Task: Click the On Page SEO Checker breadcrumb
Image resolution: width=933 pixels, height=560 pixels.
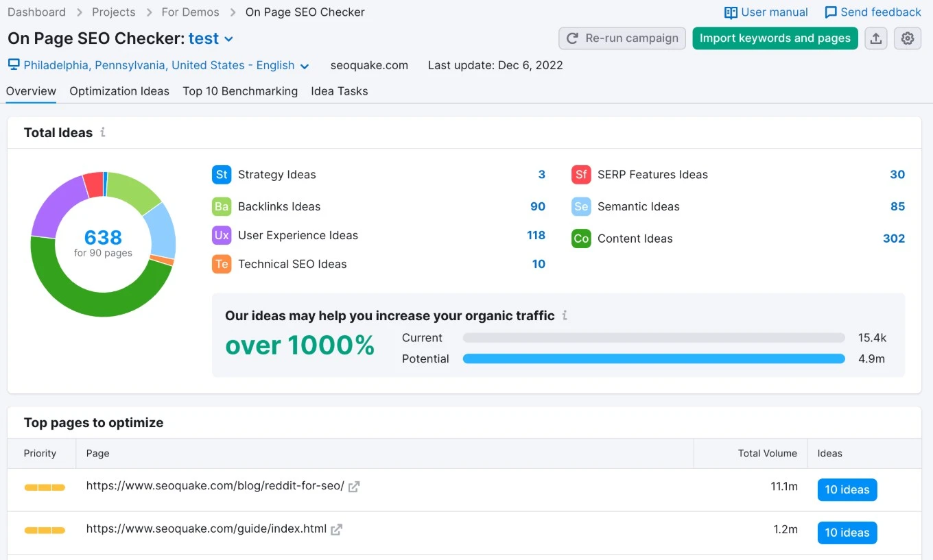Action: (305, 12)
